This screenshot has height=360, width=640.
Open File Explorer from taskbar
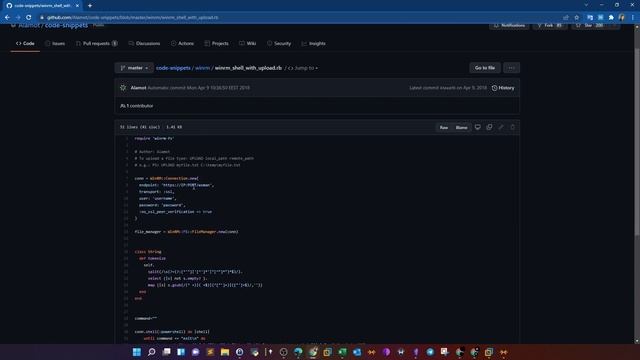225,352
